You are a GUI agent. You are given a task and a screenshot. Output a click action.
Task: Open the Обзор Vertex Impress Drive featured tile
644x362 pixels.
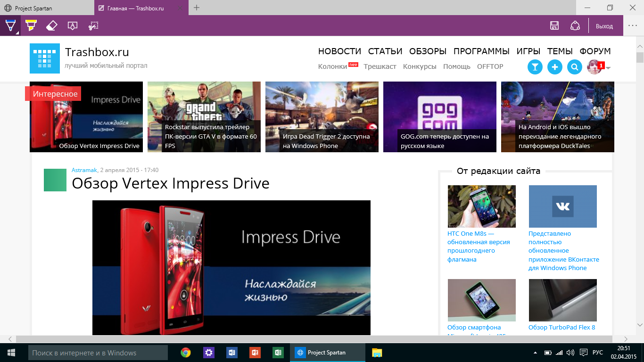[86, 117]
